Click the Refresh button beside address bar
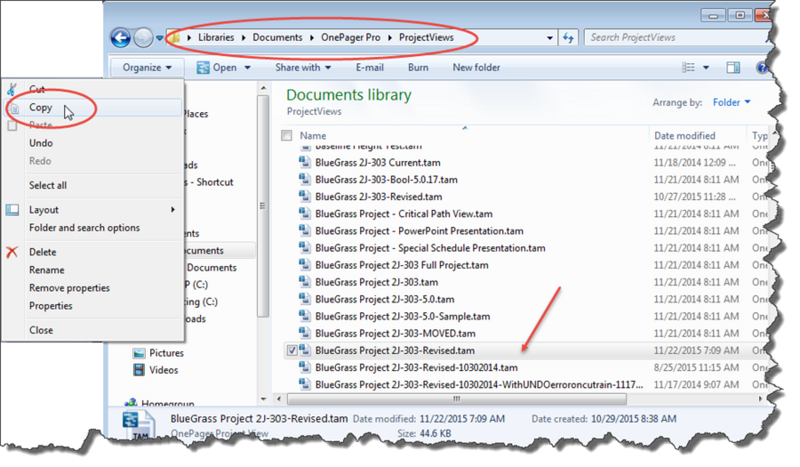The width and height of the screenshot is (800, 467). [x=568, y=38]
